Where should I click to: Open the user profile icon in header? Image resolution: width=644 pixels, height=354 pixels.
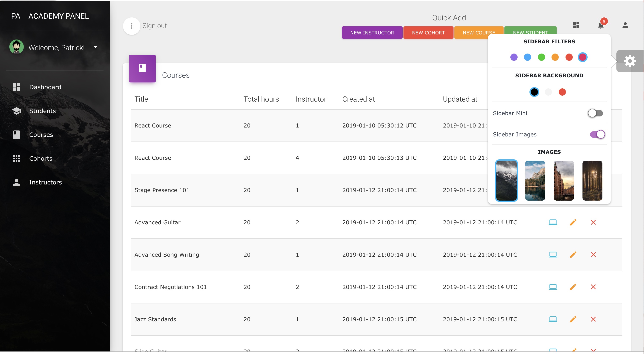coord(625,25)
